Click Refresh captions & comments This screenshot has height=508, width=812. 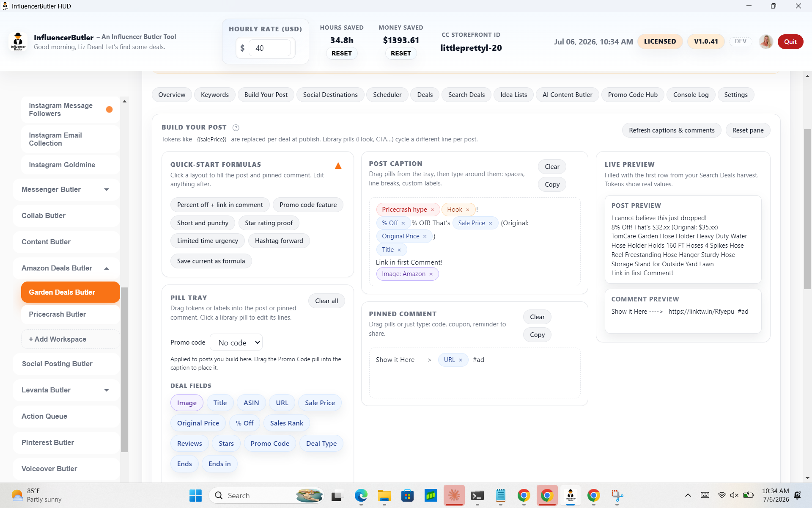(672, 130)
